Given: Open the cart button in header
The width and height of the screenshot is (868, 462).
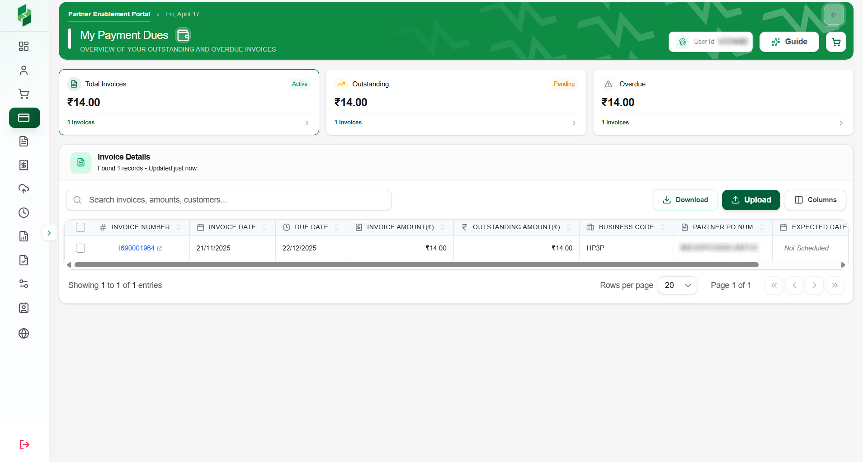Looking at the screenshot, I should click(x=836, y=42).
